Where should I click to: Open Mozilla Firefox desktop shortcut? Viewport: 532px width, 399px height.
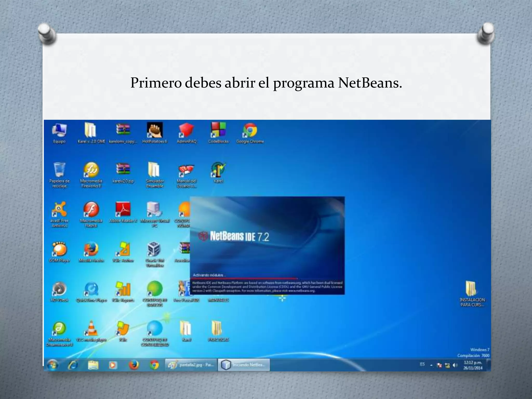point(91,252)
